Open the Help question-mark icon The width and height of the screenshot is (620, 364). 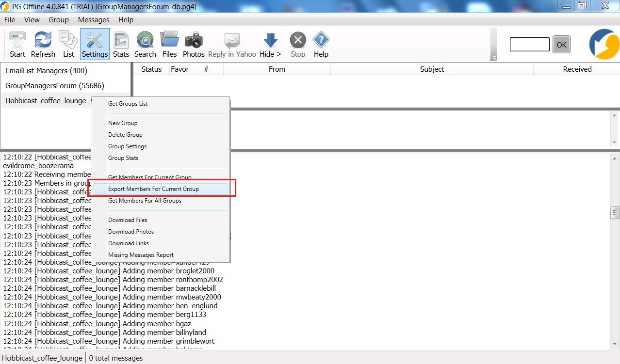click(x=321, y=44)
